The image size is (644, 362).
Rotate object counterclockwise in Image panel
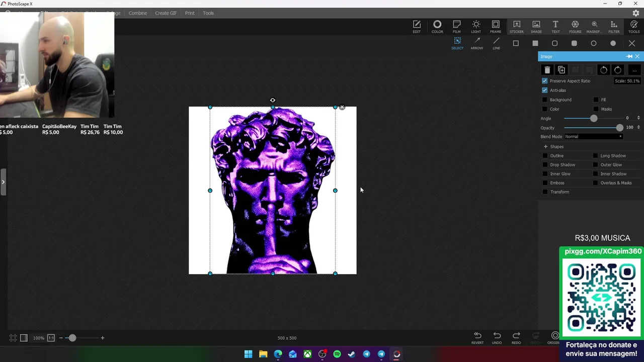(604, 70)
